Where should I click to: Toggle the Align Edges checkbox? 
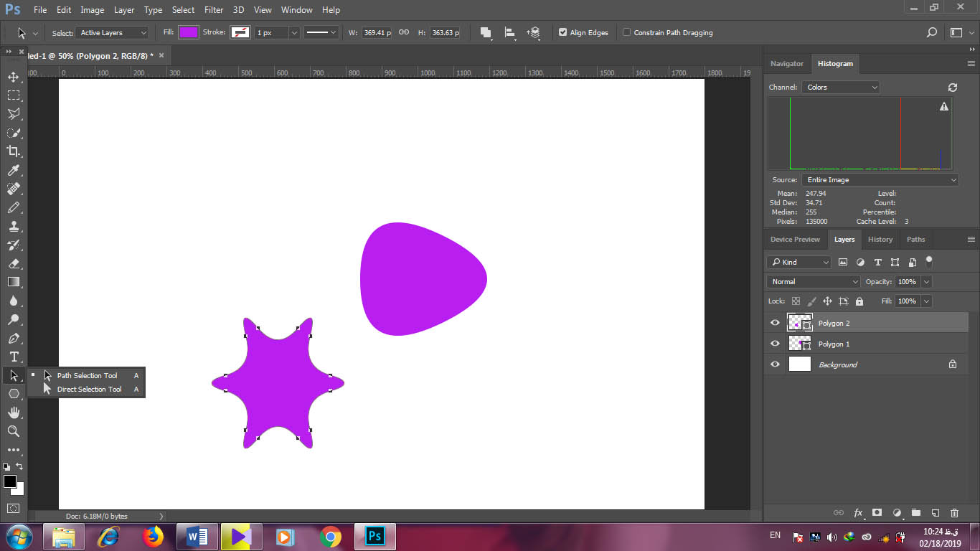click(x=562, y=32)
